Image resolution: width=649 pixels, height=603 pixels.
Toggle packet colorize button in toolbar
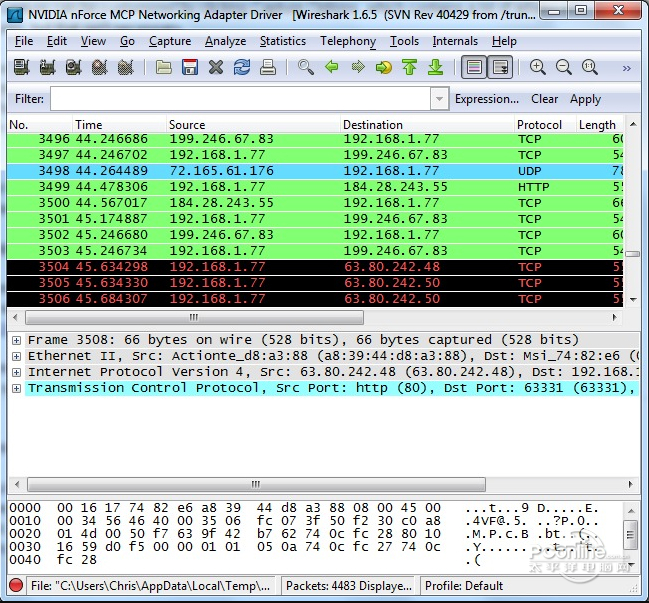pos(474,68)
